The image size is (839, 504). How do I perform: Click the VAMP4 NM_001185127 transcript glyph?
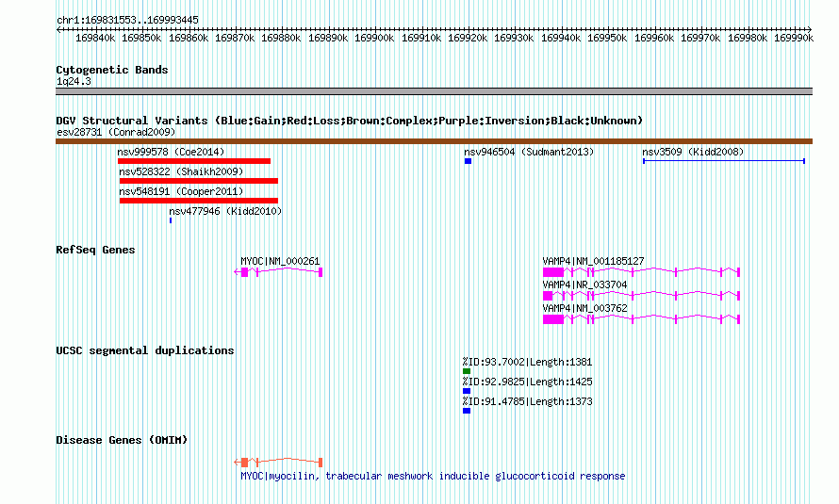[641, 272]
